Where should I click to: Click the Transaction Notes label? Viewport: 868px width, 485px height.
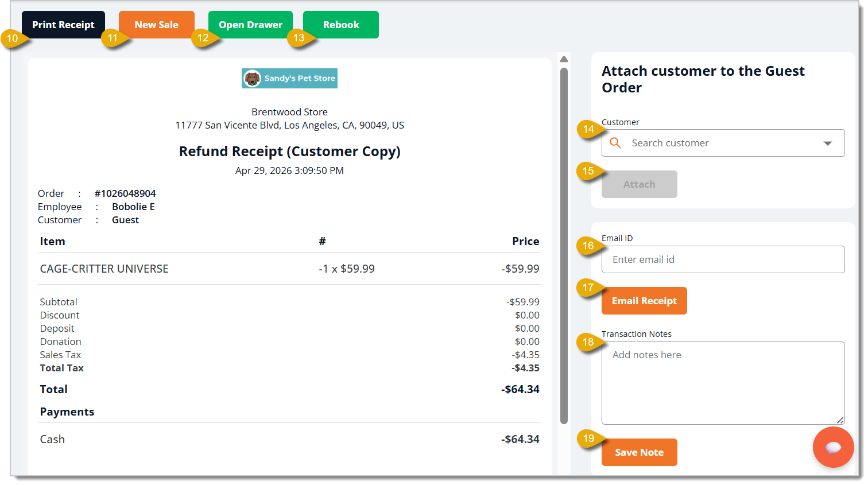tap(636, 334)
